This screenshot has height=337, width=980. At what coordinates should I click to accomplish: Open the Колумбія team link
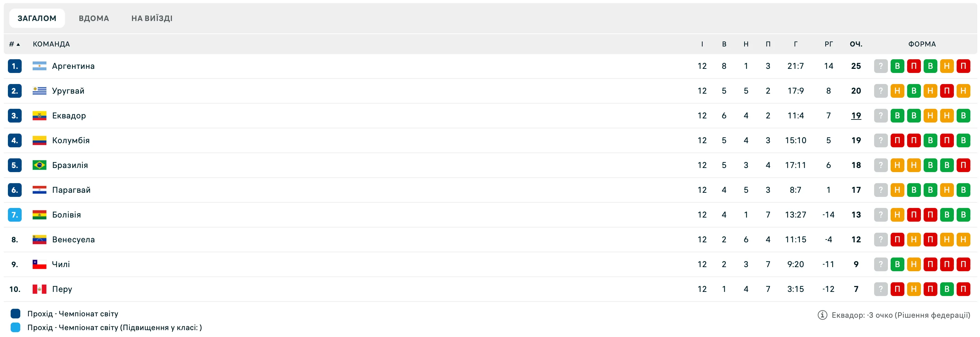pyautogui.click(x=71, y=140)
